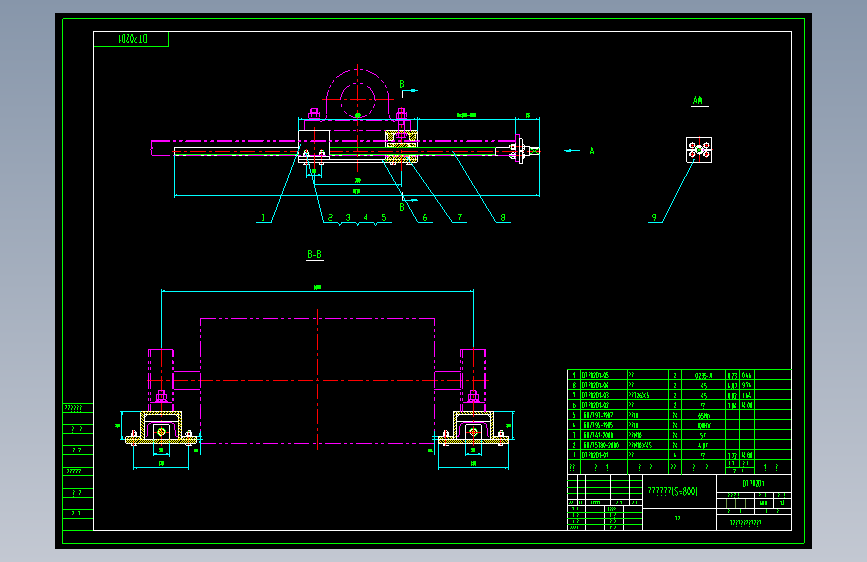Click the "A" view direction arrow label
The width and height of the screenshot is (867, 562).
click(592, 150)
